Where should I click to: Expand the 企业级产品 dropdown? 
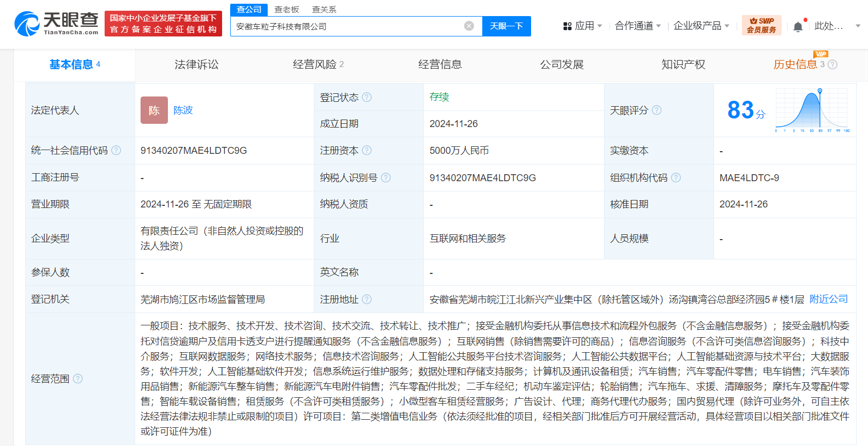tap(701, 26)
